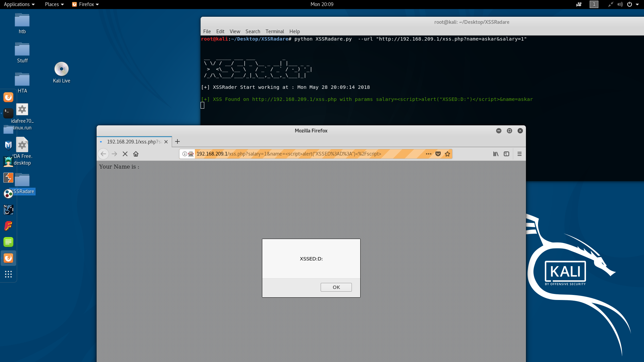This screenshot has height=362, width=644.
Task: Open the terminal Edit menu
Action: click(220, 32)
